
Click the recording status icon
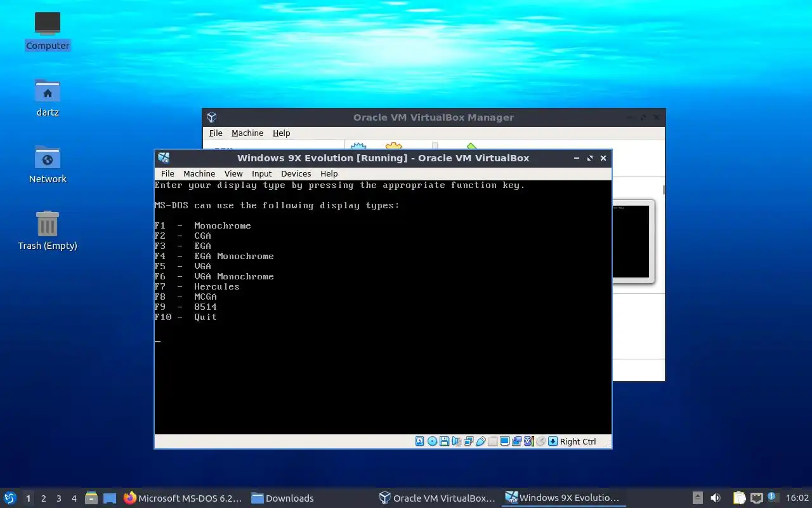(516, 441)
